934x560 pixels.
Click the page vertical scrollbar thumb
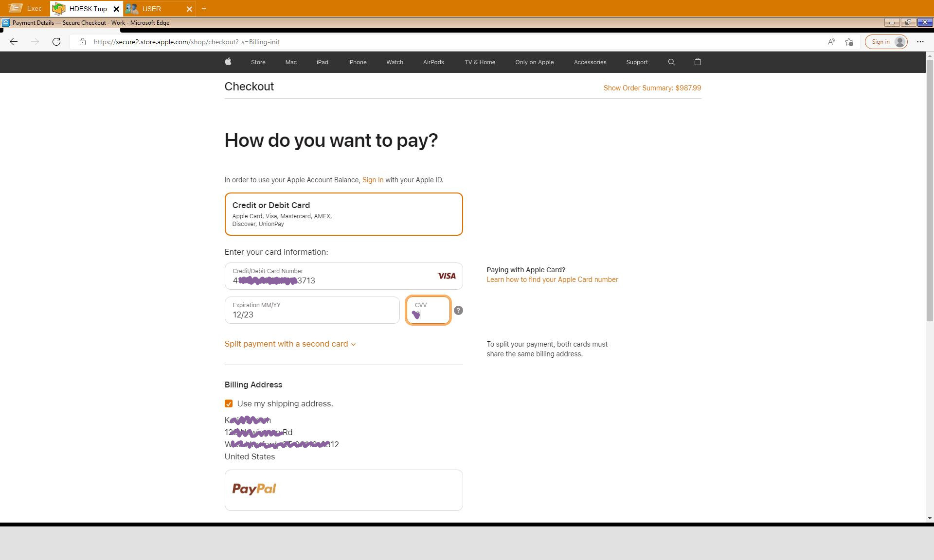[930, 190]
